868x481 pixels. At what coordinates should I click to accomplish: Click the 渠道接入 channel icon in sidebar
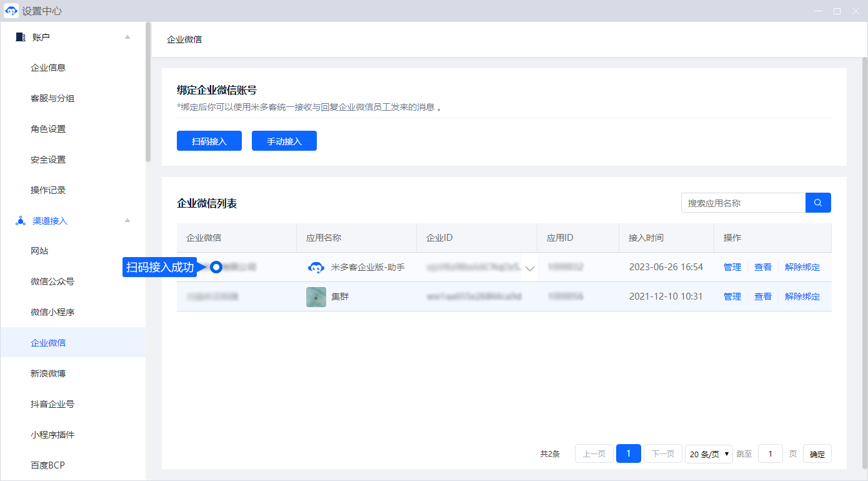(21, 221)
